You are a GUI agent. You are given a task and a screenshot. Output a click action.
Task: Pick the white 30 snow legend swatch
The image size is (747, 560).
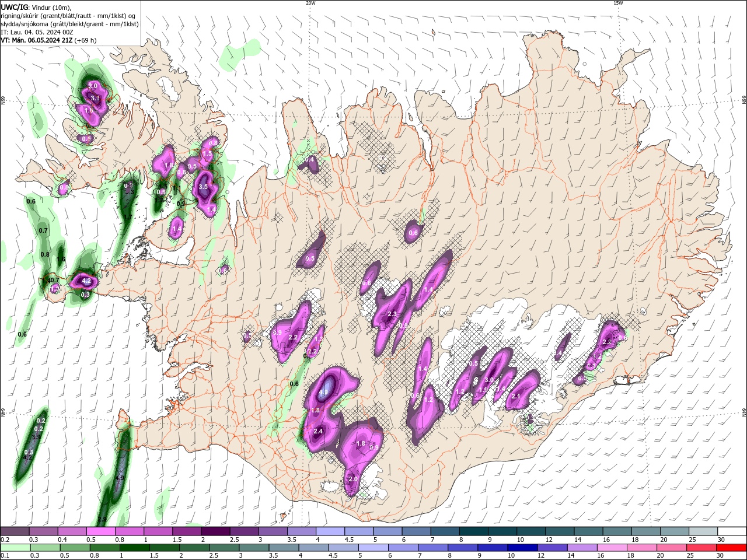coord(732,531)
